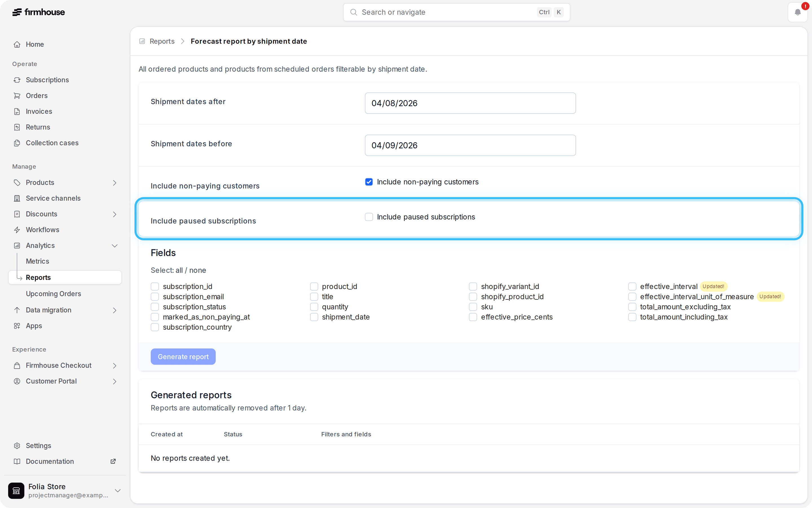Expand the Customer Portal chevron
The width and height of the screenshot is (812, 508).
(x=114, y=382)
